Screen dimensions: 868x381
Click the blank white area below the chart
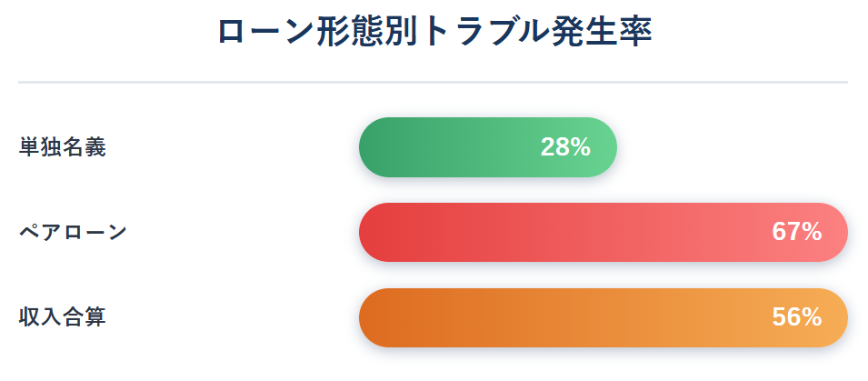tap(434, 366)
